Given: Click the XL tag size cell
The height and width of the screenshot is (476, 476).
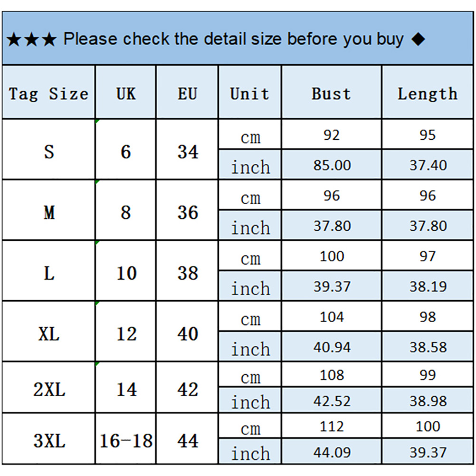Looking at the screenshot, I should (49, 333).
